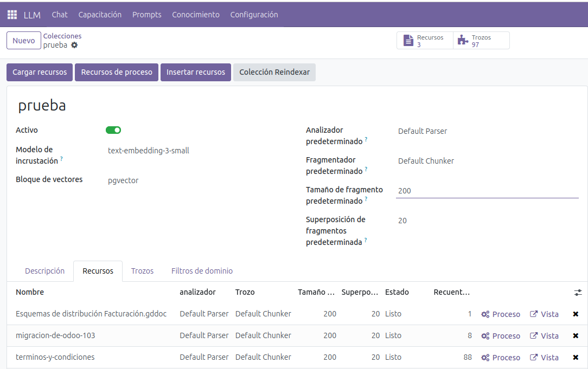
Task: Edit the Tamaño de fragmento predeterminado field
Action: click(x=487, y=191)
